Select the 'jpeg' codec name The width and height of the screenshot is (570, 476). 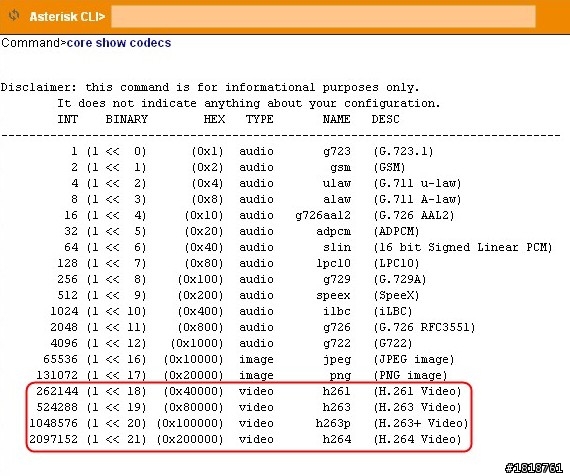pos(337,359)
